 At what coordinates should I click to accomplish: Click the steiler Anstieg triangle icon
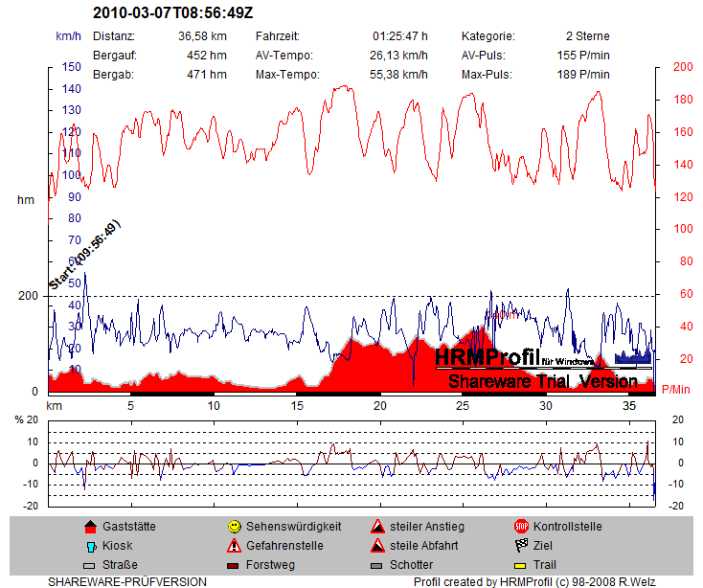tap(378, 527)
